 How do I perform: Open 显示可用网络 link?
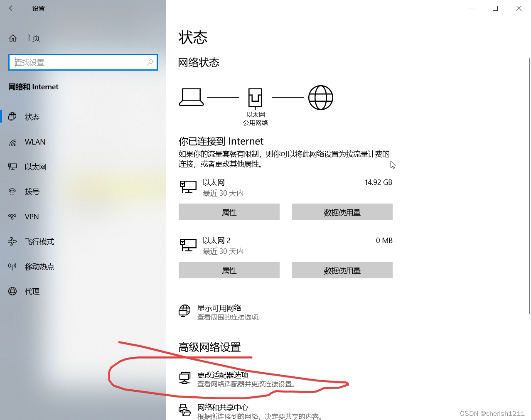pyautogui.click(x=219, y=308)
